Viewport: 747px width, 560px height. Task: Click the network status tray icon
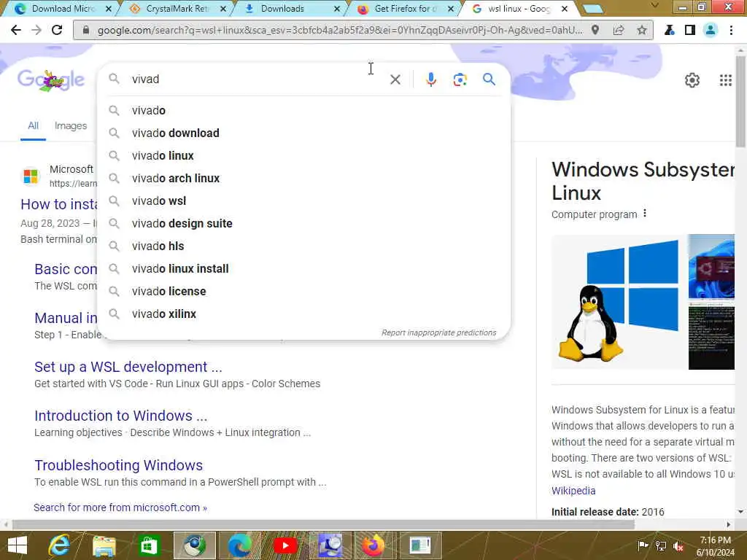pos(661,546)
